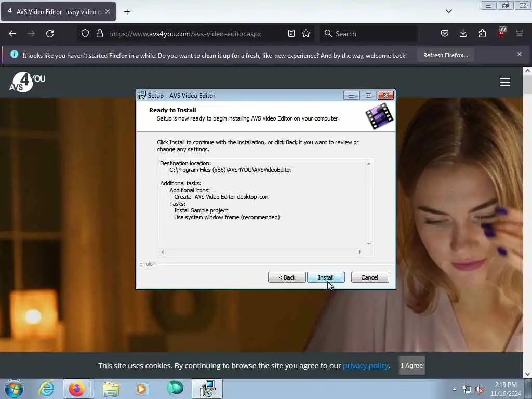Click the Firefox search box
The image size is (532, 399).
[x=368, y=34]
